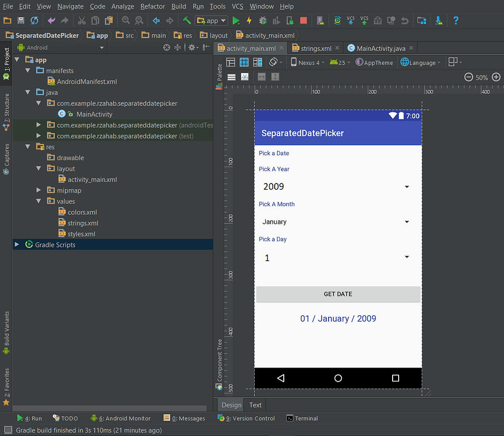Open project panel gear settings dropdown

click(194, 47)
